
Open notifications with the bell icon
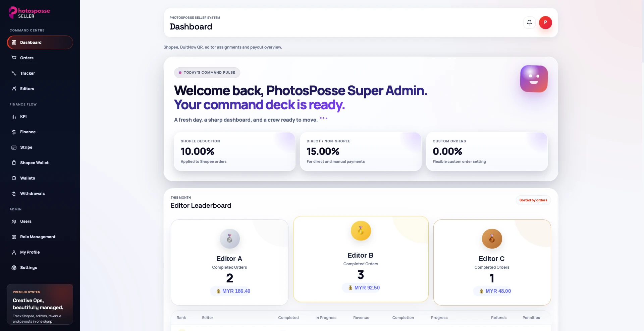(x=529, y=22)
